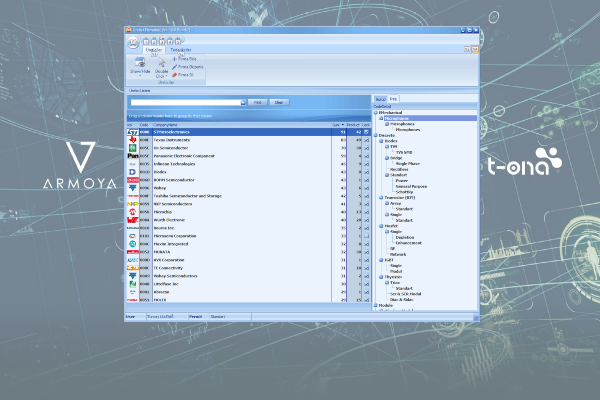Collapse the Diodes tree node

pos(381,141)
